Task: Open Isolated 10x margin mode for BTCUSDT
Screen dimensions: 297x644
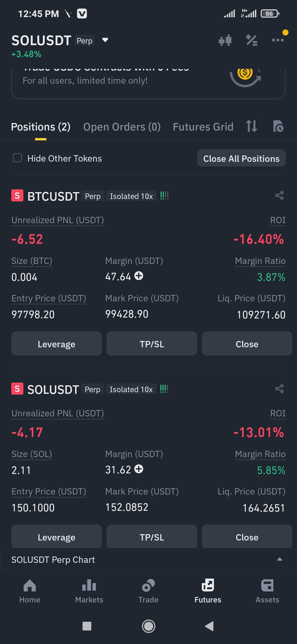Action: click(131, 196)
